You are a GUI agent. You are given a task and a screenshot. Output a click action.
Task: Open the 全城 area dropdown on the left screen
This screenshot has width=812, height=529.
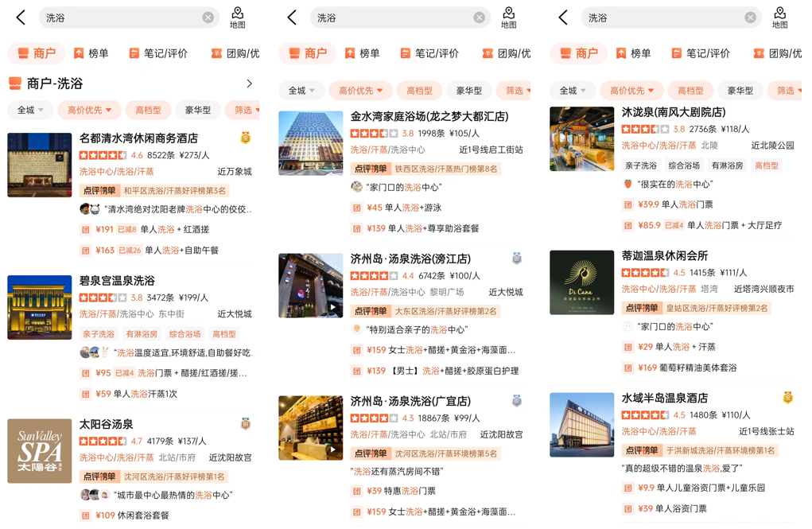pos(30,110)
